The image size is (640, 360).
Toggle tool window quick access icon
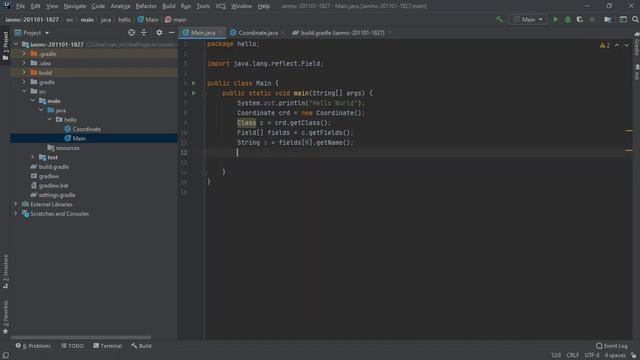point(5,356)
